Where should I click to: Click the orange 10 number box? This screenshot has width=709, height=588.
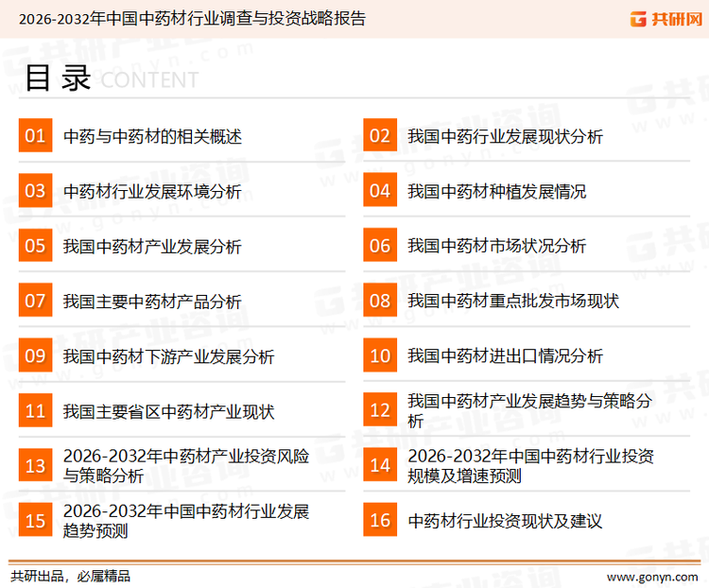(380, 355)
